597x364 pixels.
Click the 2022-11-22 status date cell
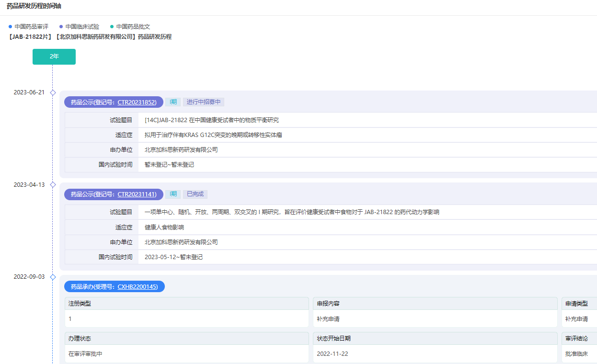tap(333, 354)
